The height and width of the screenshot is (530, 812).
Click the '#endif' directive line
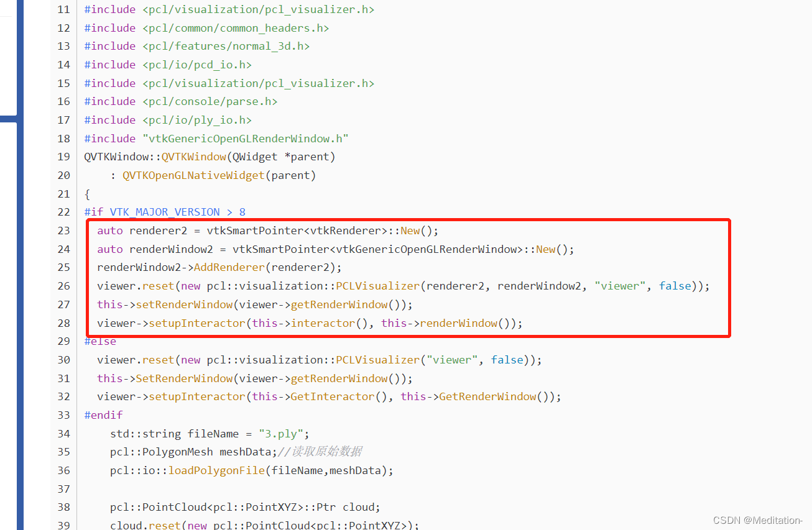click(103, 415)
